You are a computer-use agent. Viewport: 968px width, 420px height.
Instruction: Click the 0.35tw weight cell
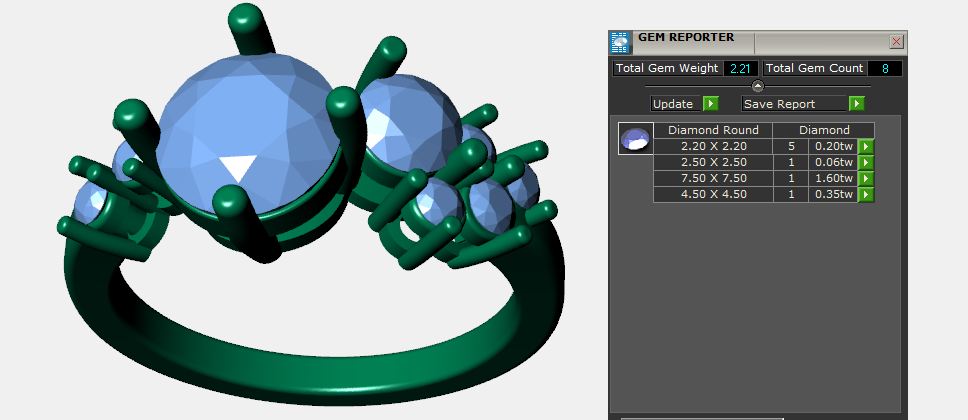tap(833, 195)
